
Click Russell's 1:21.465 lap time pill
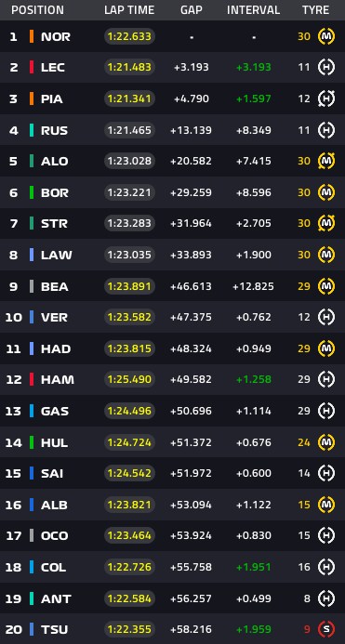click(129, 130)
